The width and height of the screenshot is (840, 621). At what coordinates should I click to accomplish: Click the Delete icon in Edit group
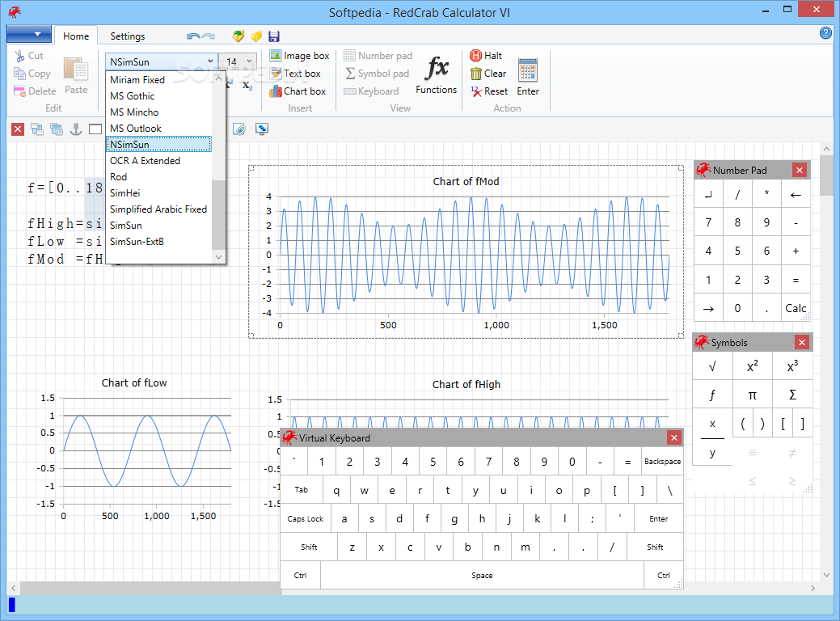point(20,91)
